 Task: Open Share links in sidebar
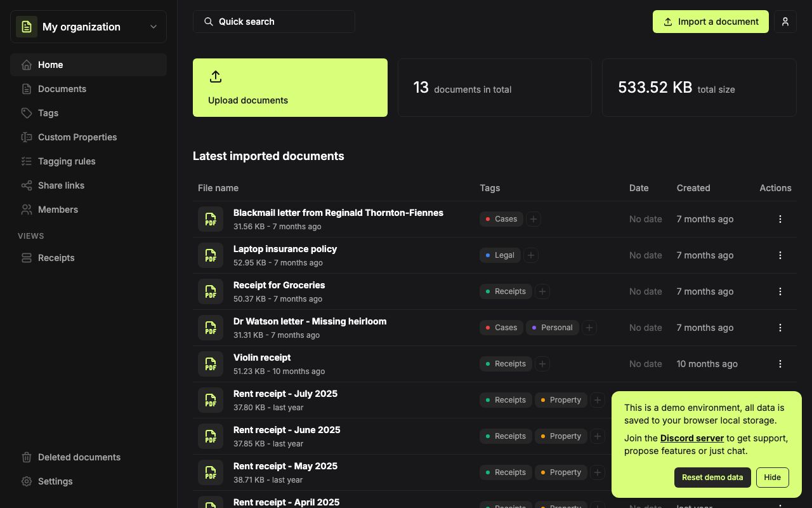pyautogui.click(x=88, y=185)
